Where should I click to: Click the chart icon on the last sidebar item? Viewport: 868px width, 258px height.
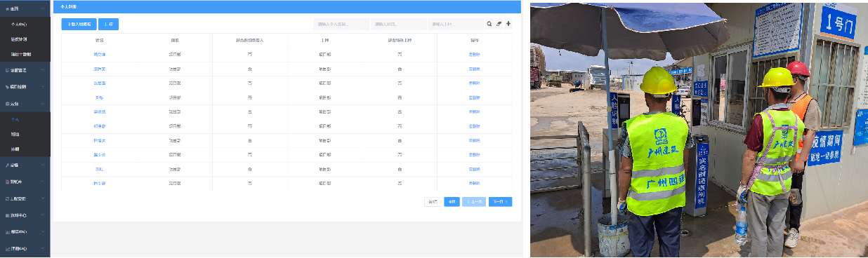coord(7,249)
